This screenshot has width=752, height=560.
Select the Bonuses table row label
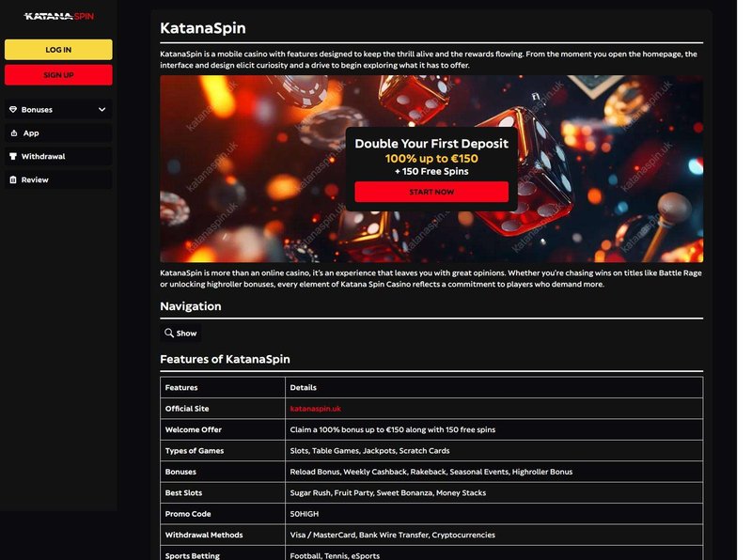180,472
